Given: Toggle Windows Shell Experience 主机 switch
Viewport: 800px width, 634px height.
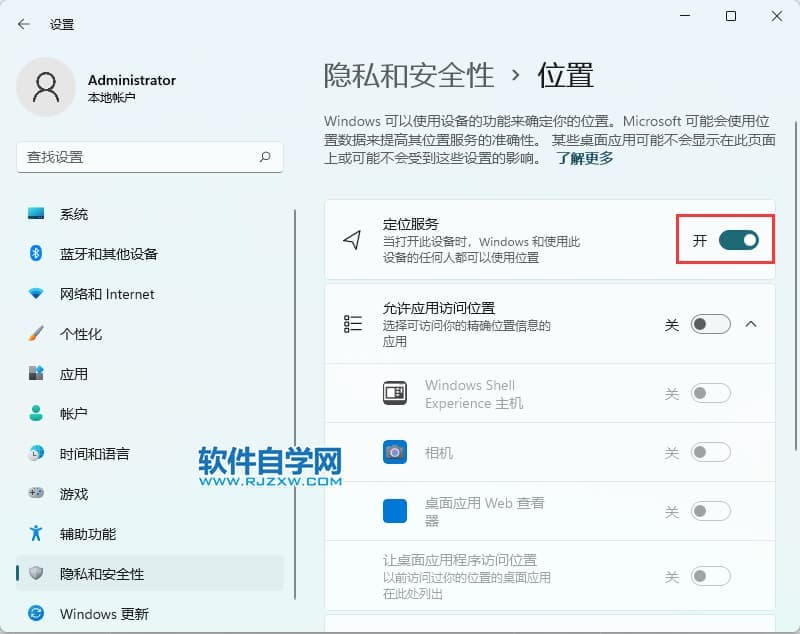Looking at the screenshot, I should pos(710,394).
